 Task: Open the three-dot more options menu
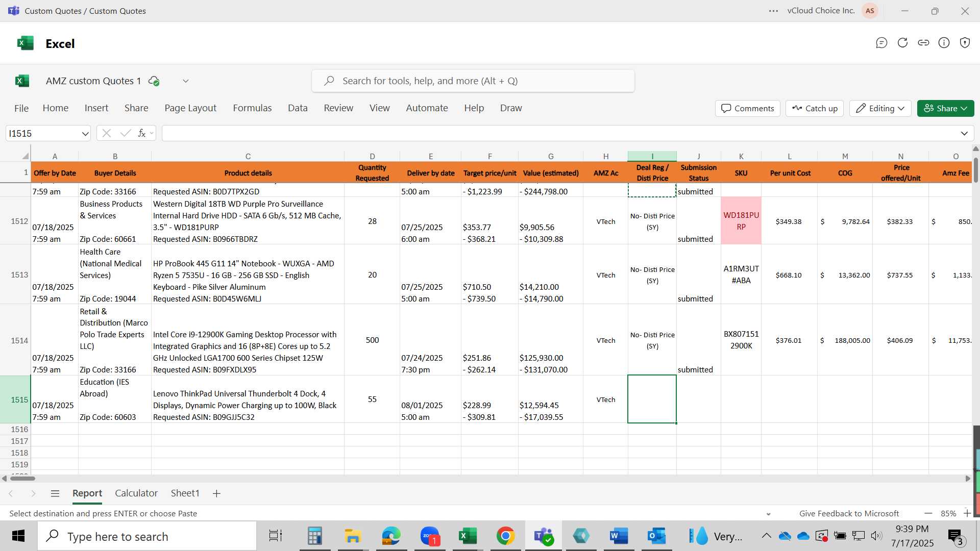point(773,11)
